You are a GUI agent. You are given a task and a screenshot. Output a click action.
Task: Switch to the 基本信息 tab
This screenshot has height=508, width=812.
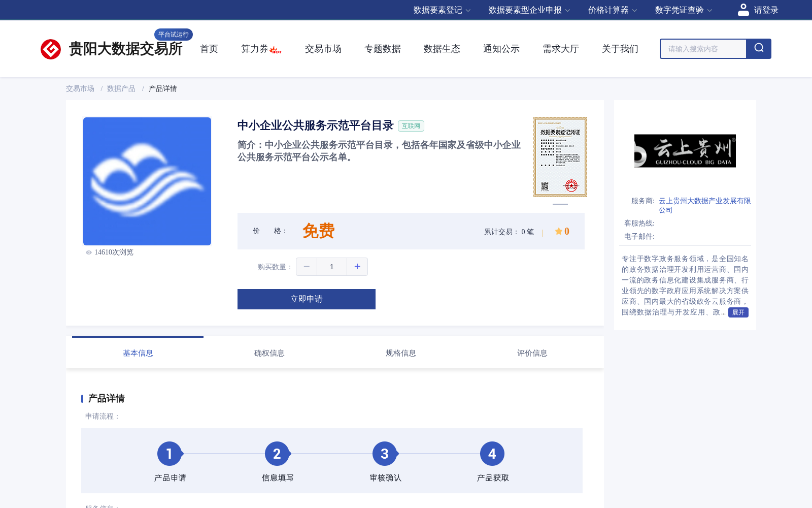pos(138,353)
